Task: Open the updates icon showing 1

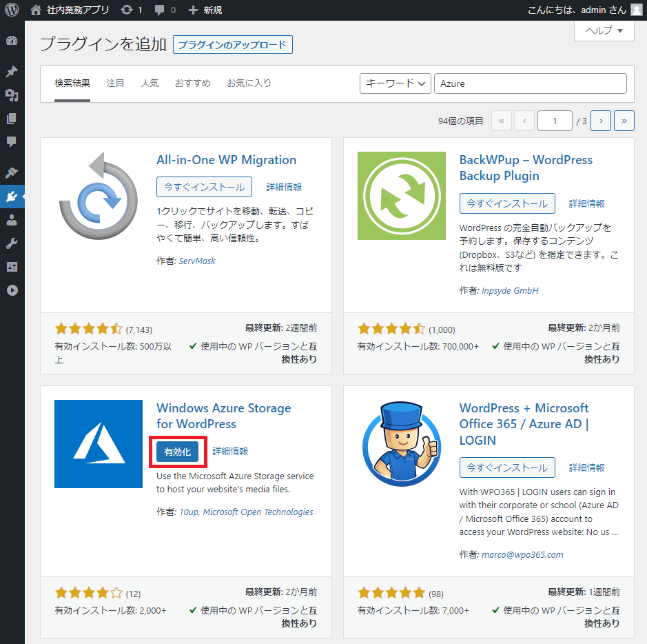Action: (x=131, y=10)
